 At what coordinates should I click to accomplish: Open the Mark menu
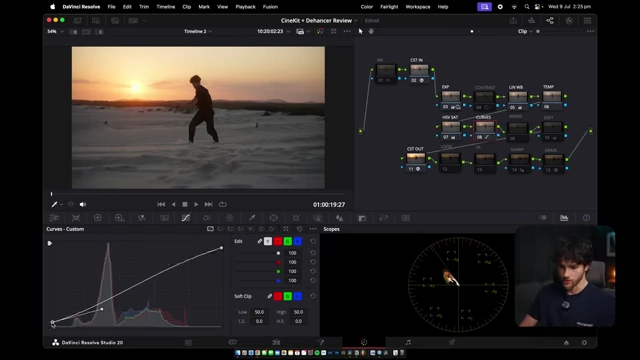coord(204,7)
